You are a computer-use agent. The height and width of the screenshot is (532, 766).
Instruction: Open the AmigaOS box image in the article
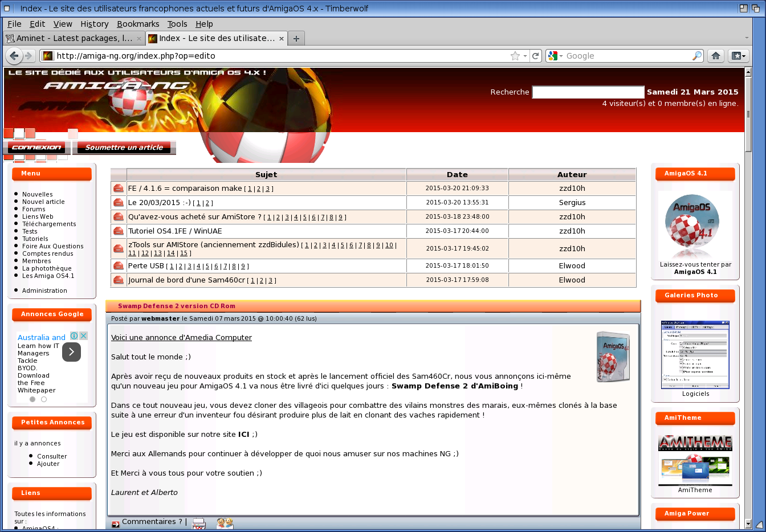pyautogui.click(x=613, y=357)
